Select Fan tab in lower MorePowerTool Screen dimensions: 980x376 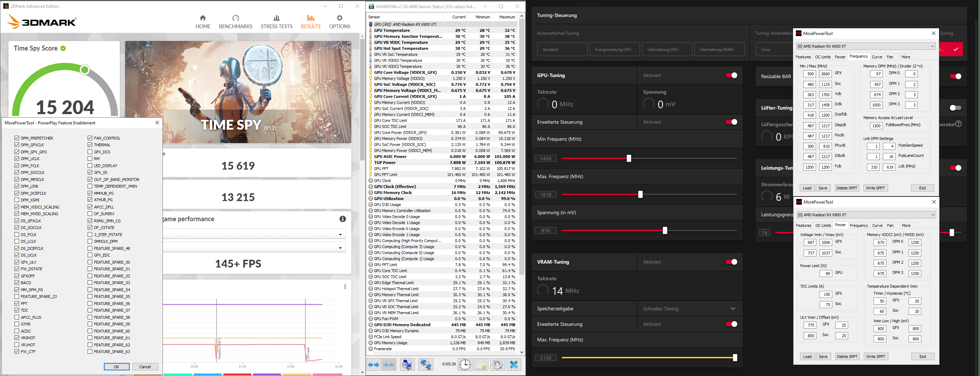click(890, 225)
